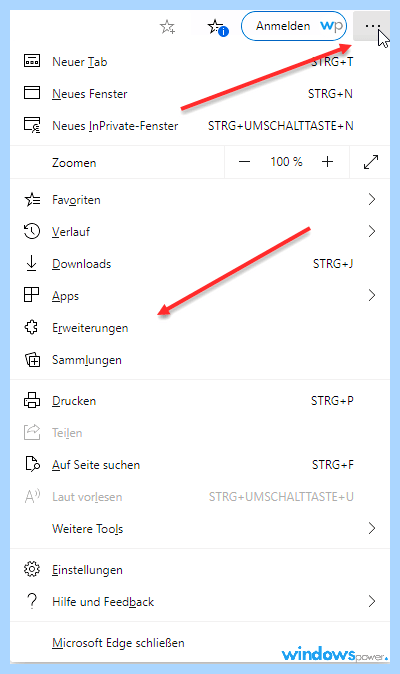
Task: Click the STRG+F shortcut text
Action: pos(333,465)
